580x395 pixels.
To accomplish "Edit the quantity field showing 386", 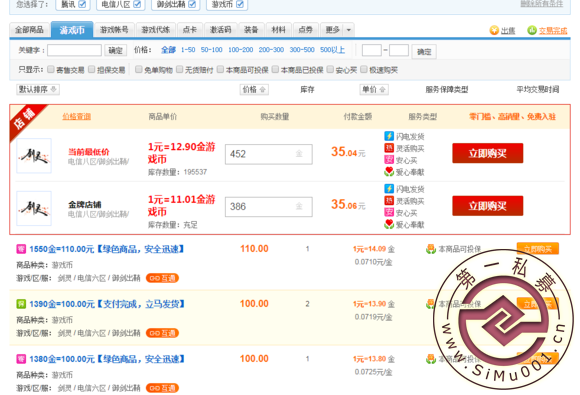I will click(x=269, y=206).
